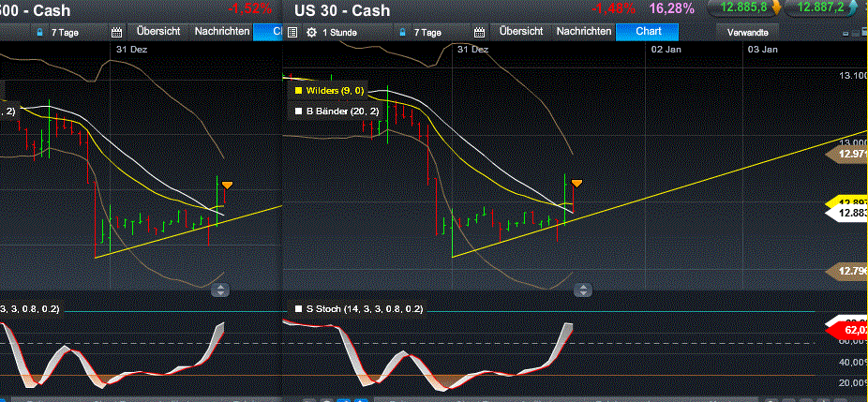Click the US 30 - Cash title
868x402 pixels.
click(342, 10)
